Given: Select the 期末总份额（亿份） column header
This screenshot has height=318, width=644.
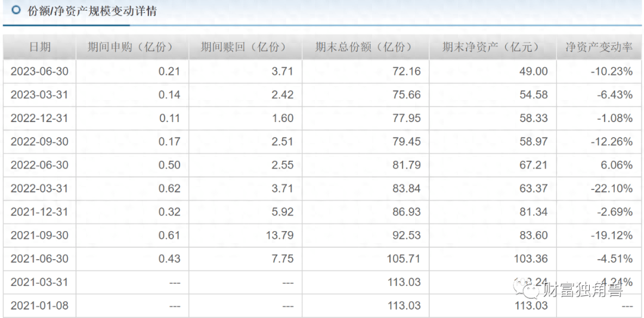Looking at the screenshot, I should pyautogui.click(x=364, y=47).
